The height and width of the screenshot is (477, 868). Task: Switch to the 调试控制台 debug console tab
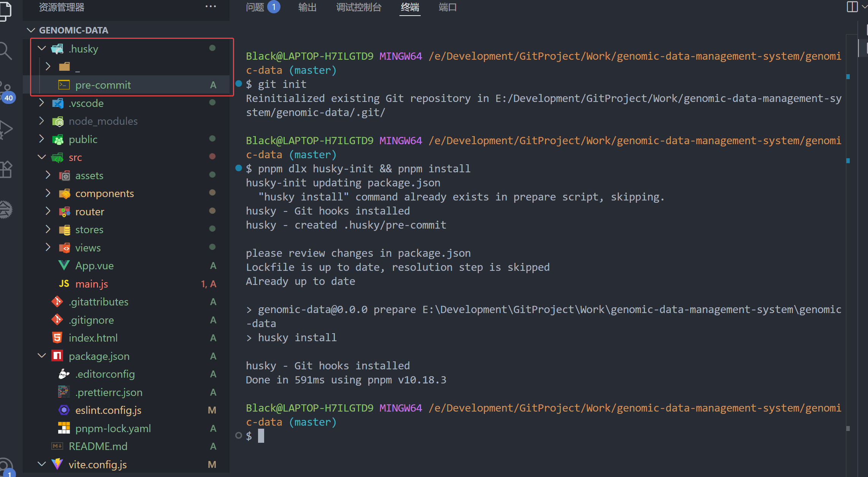[358, 7]
